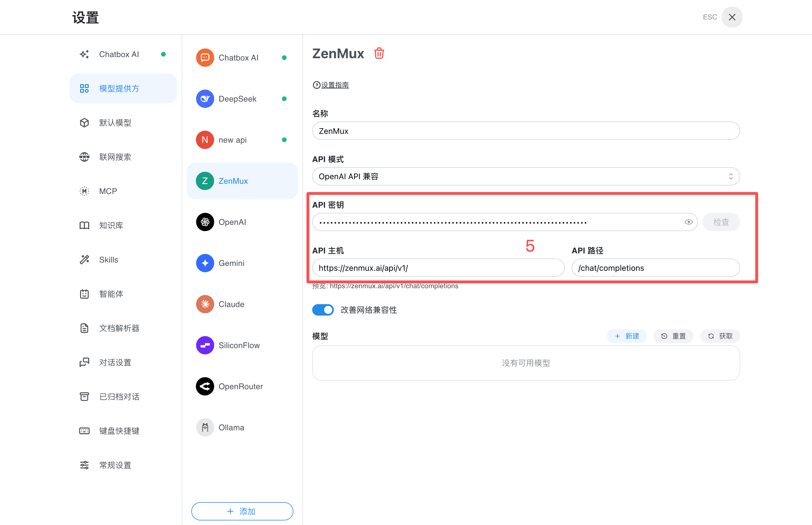The width and height of the screenshot is (812, 525).
Task: Click the black OpenRouter logo
Action: 205,386
